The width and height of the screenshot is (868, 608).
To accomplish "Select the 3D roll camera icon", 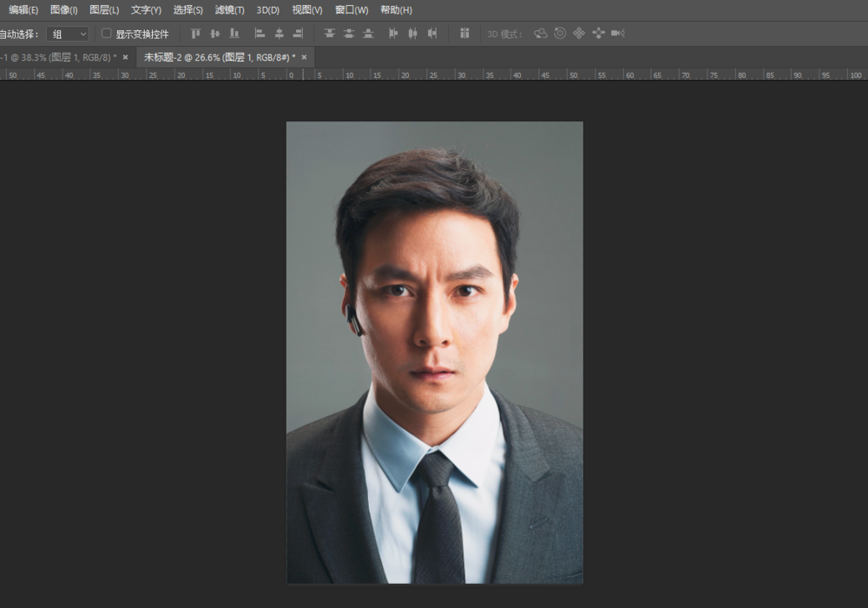I will [560, 34].
